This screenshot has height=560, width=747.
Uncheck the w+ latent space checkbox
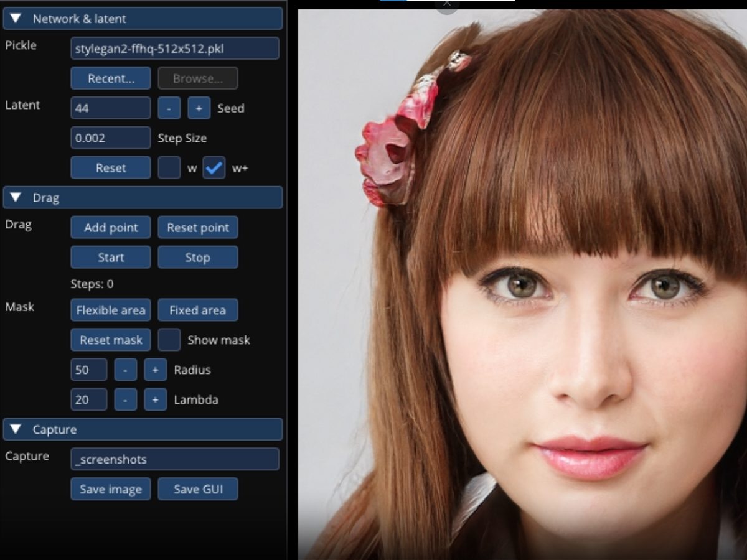(x=214, y=168)
